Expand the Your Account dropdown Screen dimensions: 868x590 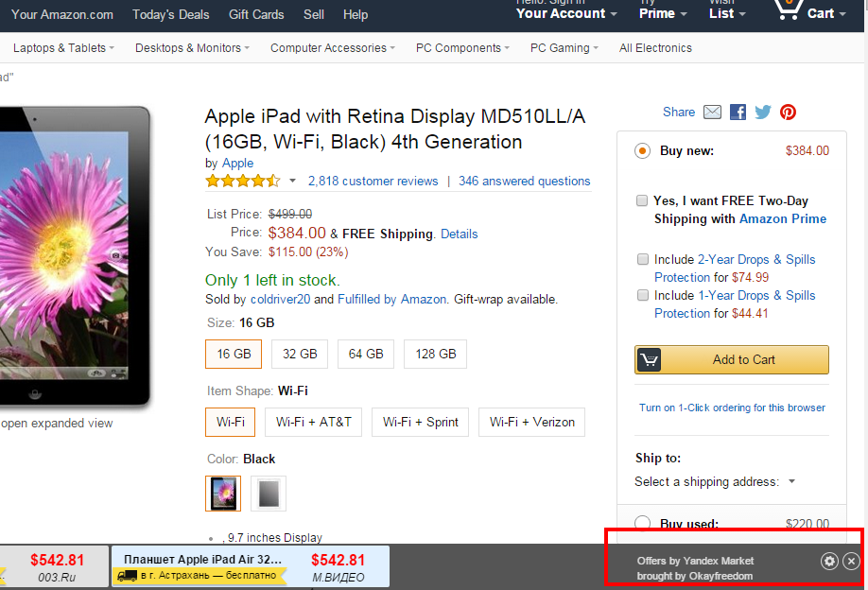tap(566, 13)
